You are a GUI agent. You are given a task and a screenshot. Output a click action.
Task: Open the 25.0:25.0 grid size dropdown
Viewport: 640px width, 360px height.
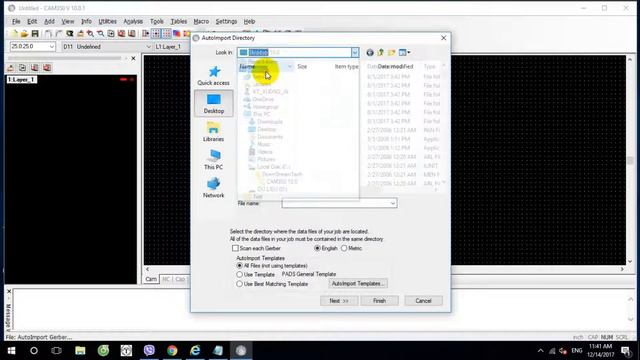51,47
